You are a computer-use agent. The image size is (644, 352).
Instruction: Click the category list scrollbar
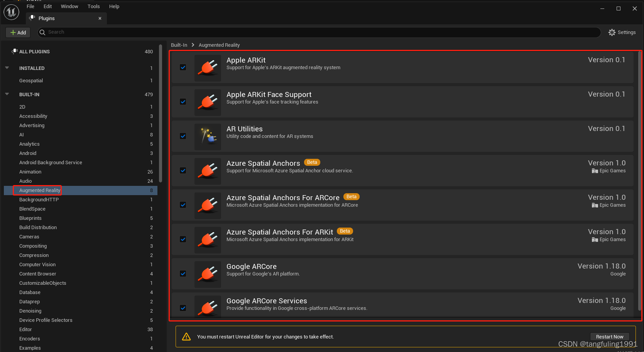coord(161,113)
